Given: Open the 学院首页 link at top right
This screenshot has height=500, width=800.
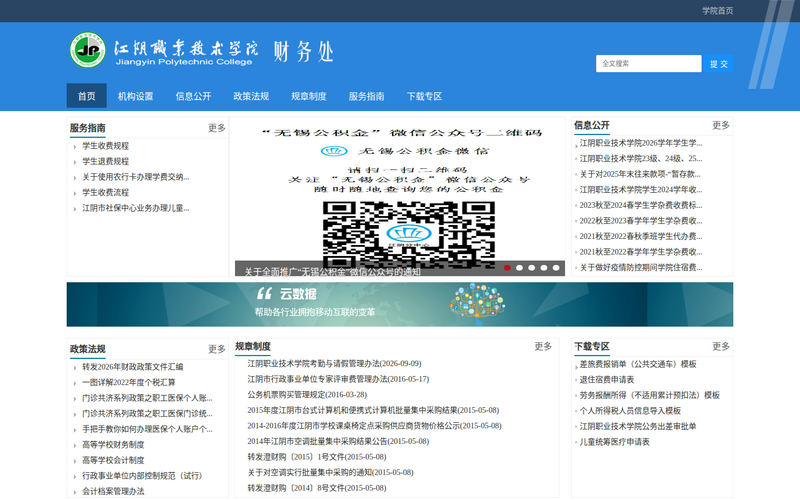Looking at the screenshot, I should [717, 11].
